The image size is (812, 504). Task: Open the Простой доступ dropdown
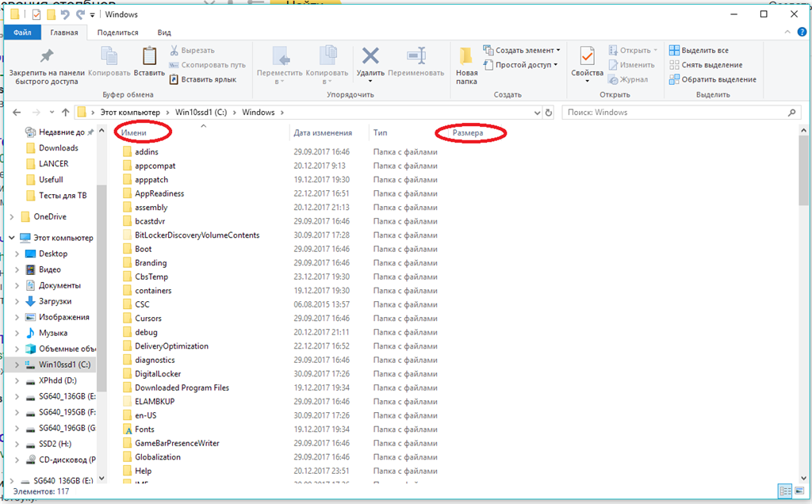[520, 65]
